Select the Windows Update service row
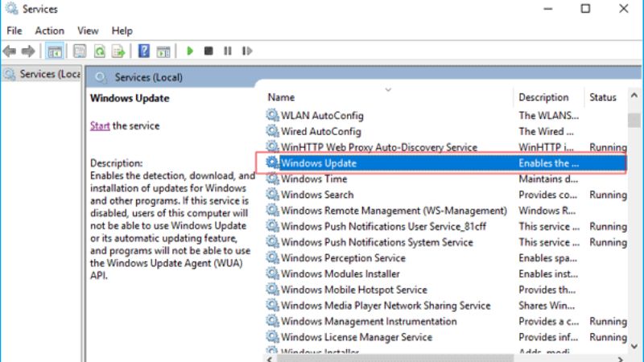 pyautogui.click(x=446, y=163)
